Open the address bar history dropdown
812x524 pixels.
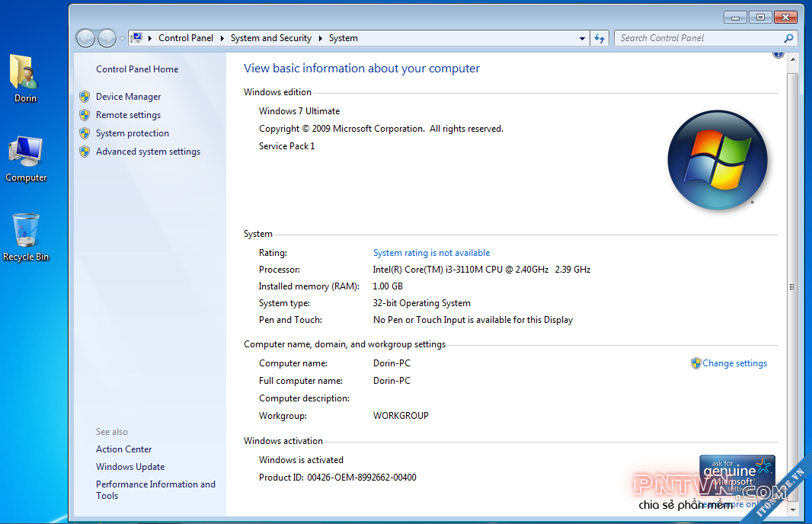[x=582, y=38]
